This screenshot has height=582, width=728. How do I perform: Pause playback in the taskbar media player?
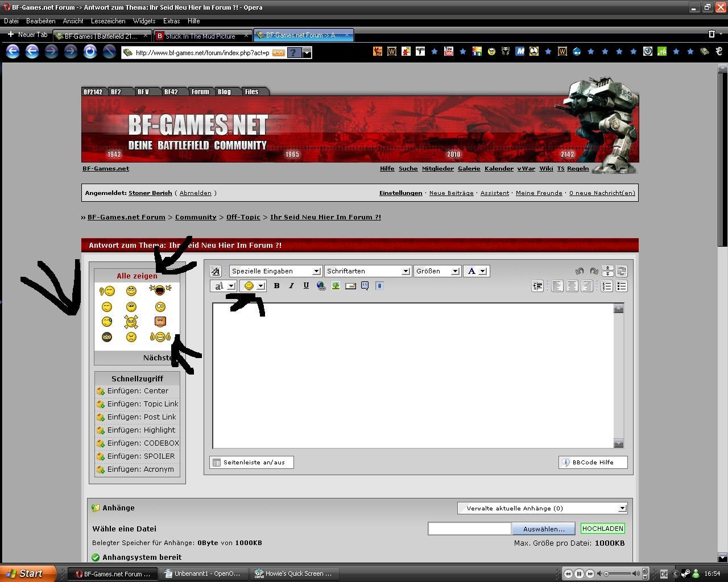pos(579,573)
